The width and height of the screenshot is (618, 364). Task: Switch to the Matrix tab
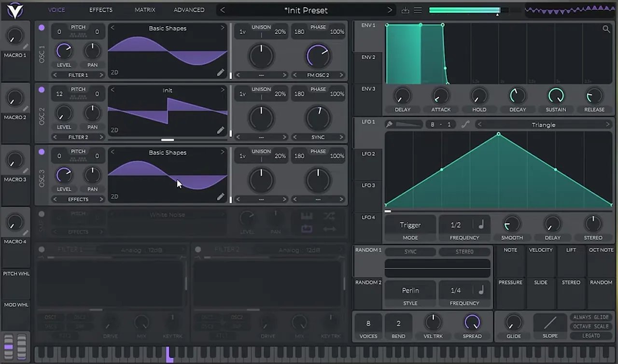(145, 10)
